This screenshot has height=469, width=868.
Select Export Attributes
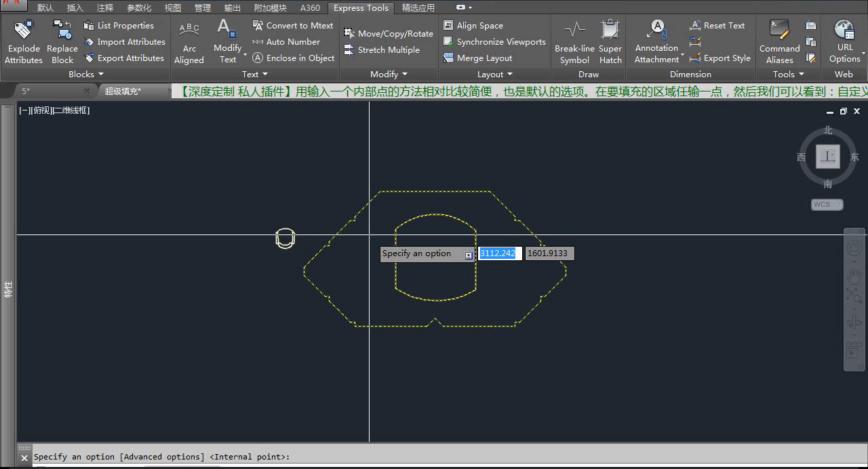tap(124, 58)
